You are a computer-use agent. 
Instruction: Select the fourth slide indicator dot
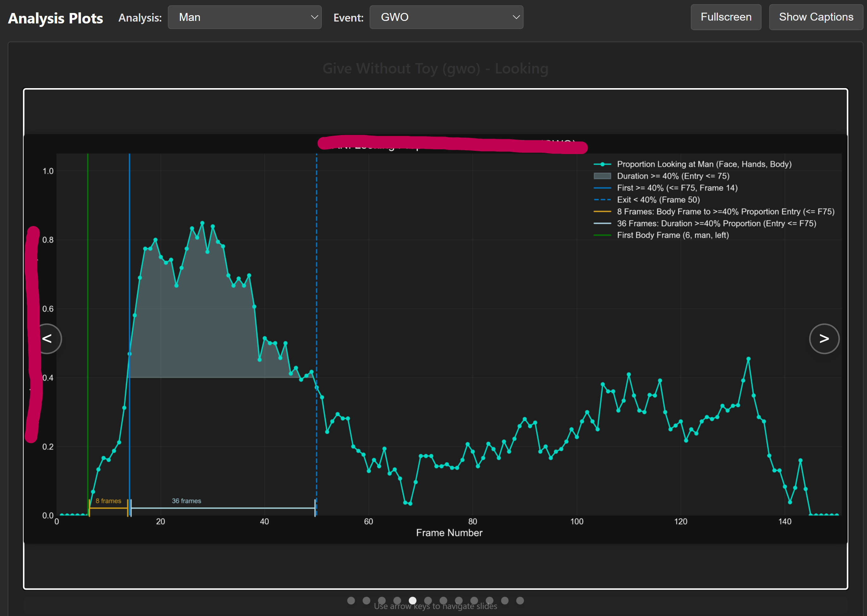point(397,600)
